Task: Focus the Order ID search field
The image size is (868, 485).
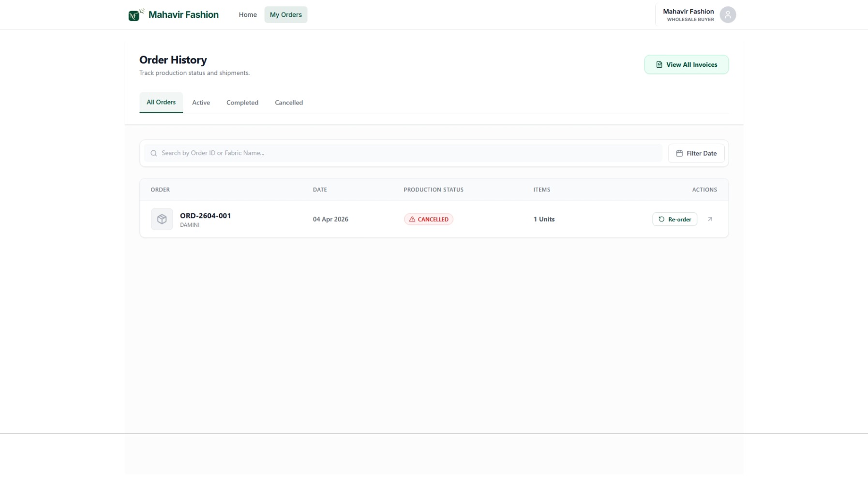Action: click(x=406, y=153)
